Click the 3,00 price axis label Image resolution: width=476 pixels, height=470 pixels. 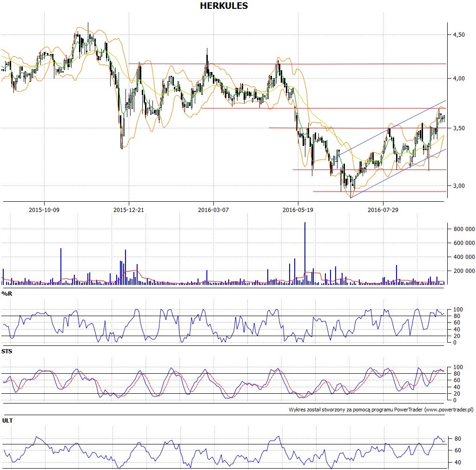pyautogui.click(x=459, y=186)
